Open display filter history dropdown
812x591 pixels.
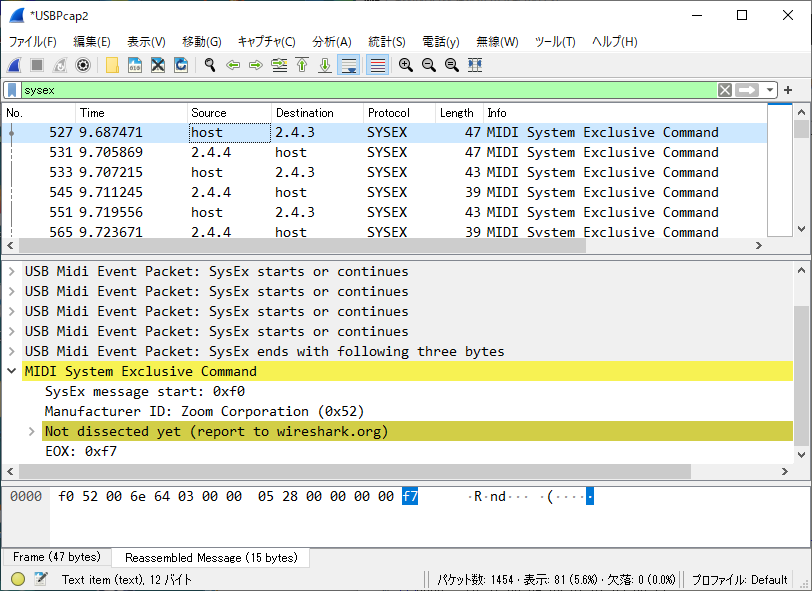770,90
